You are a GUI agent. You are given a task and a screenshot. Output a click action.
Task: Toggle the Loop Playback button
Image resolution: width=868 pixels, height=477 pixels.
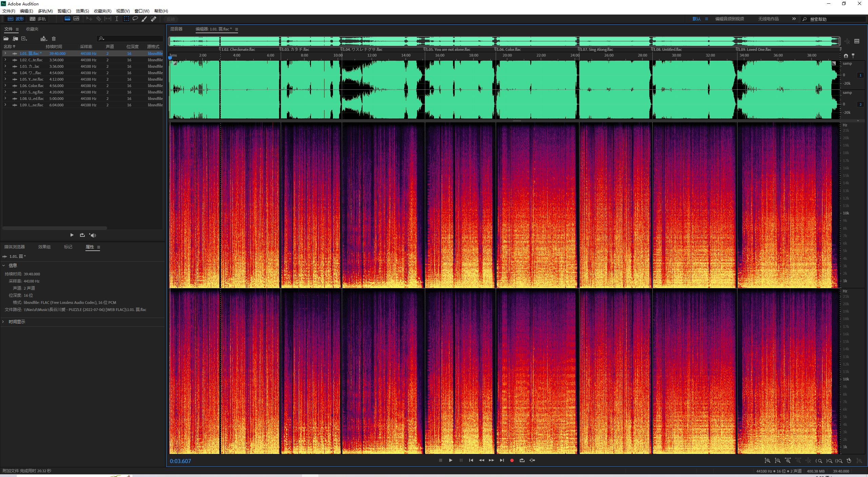tap(522, 460)
